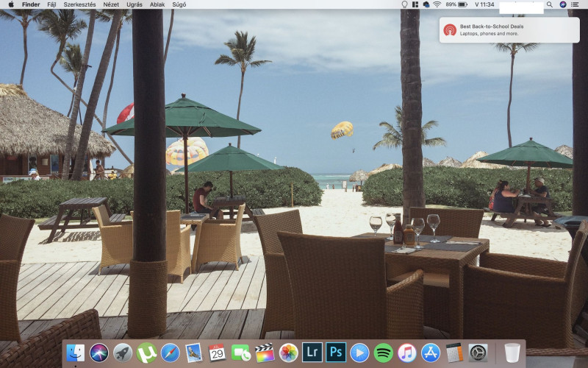Click the window-tiling grid menu bar icon

coord(415,4)
